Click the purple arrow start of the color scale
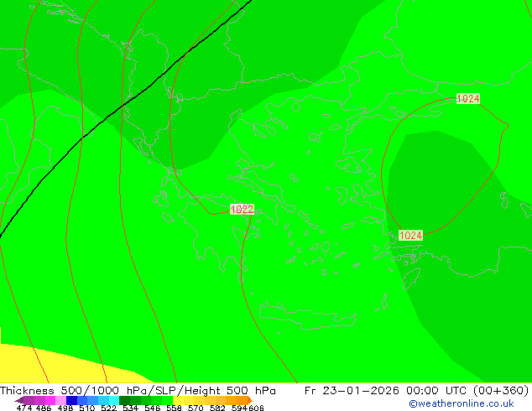 tap(19, 400)
